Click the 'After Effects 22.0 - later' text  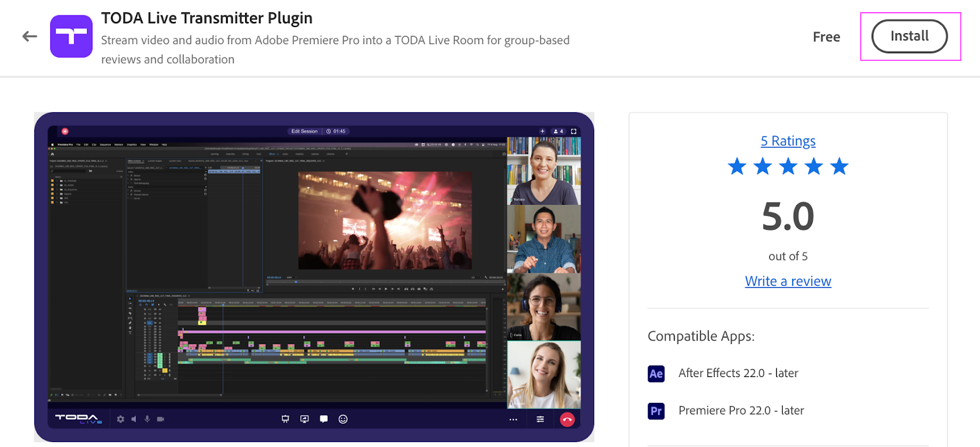pos(738,373)
